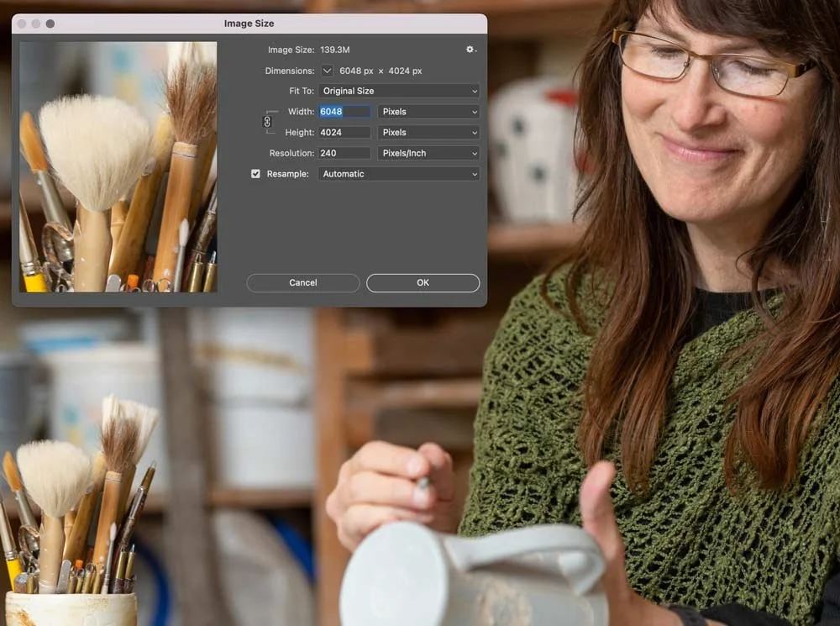Uncheck the Resample checkbox
The image size is (840, 626).
pos(255,174)
